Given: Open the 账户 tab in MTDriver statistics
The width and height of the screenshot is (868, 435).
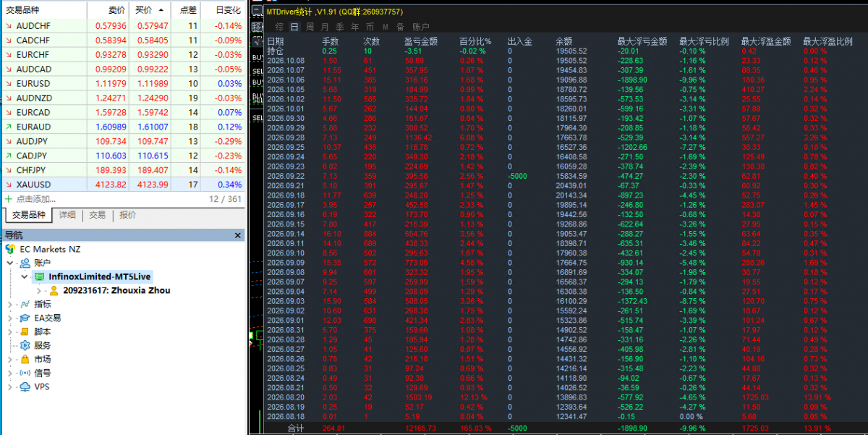Looking at the screenshot, I should (420, 27).
